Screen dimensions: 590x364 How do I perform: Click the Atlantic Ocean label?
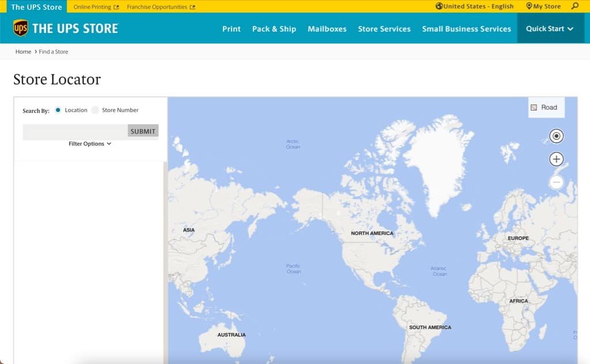click(x=438, y=271)
